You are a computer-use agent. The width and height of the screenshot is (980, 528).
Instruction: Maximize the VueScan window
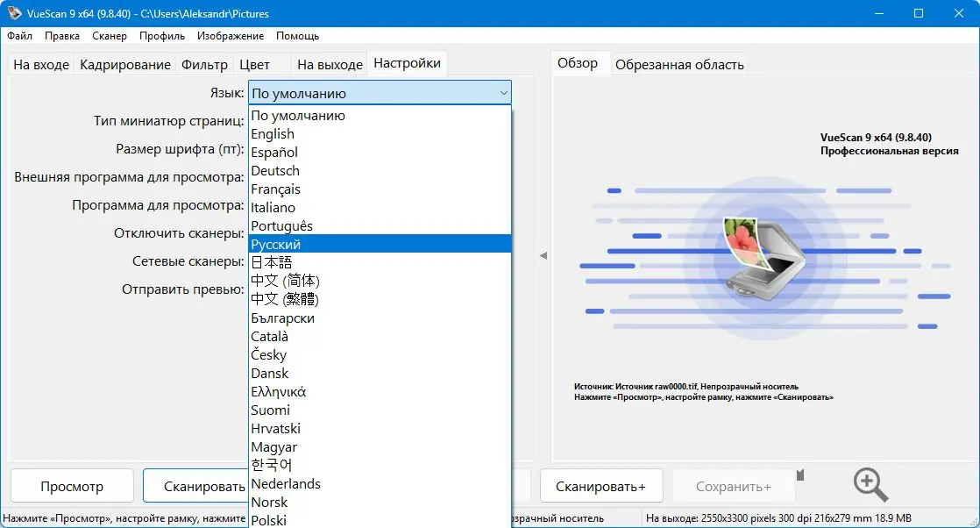tap(918, 13)
